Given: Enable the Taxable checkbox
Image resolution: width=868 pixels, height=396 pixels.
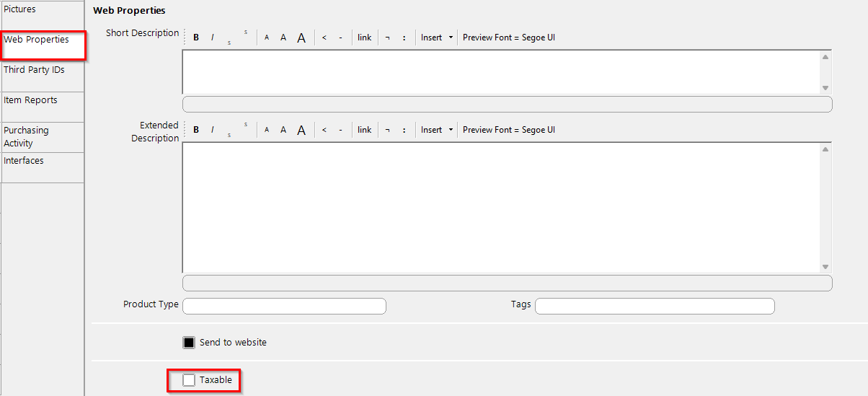Looking at the screenshot, I should [x=189, y=380].
